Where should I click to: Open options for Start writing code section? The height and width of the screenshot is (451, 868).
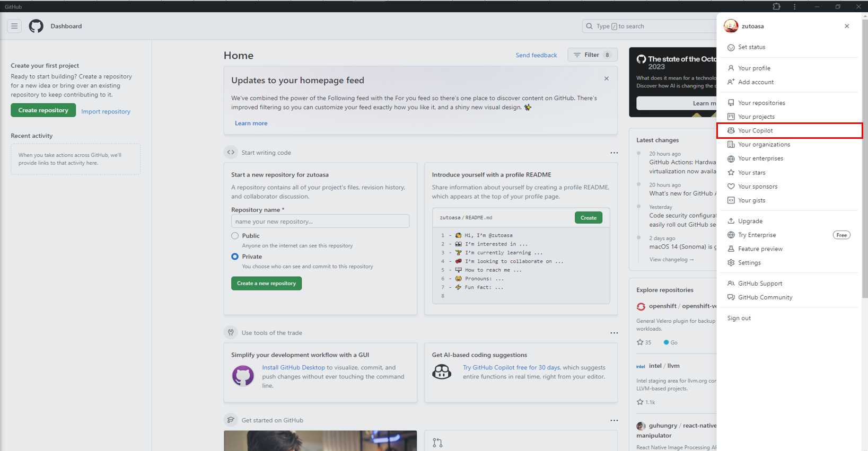click(x=614, y=153)
